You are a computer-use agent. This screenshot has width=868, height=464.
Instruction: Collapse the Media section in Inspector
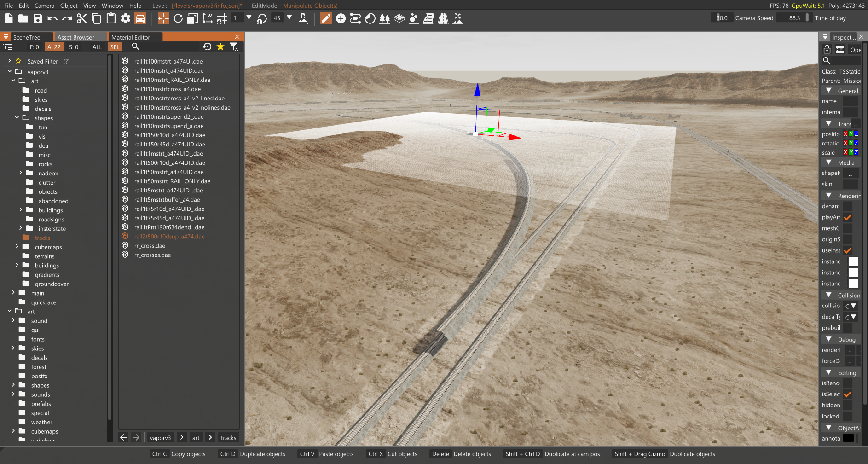(828, 162)
